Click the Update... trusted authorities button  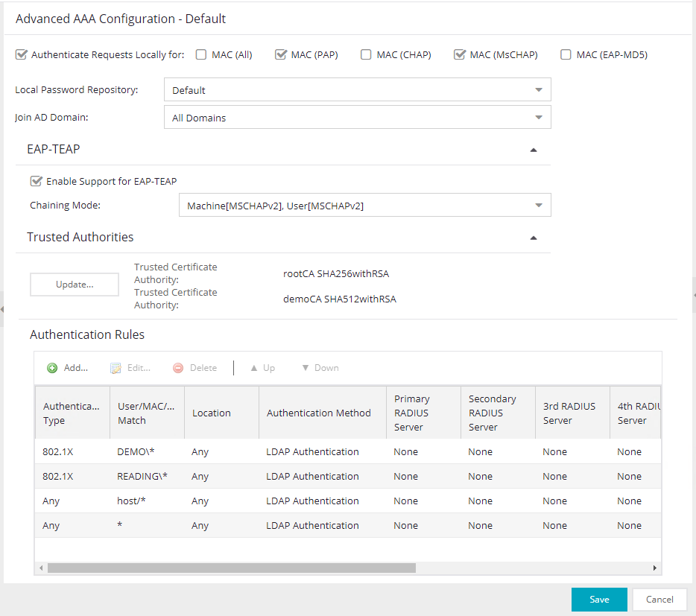point(75,285)
